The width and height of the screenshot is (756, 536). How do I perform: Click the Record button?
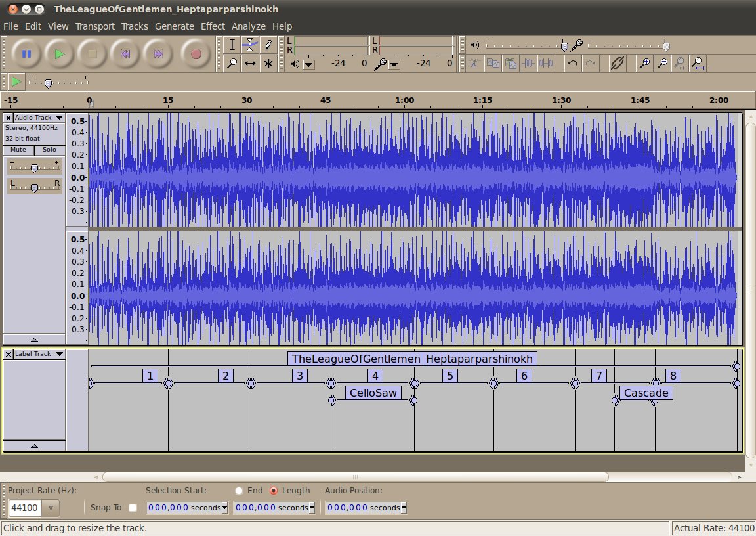196,54
